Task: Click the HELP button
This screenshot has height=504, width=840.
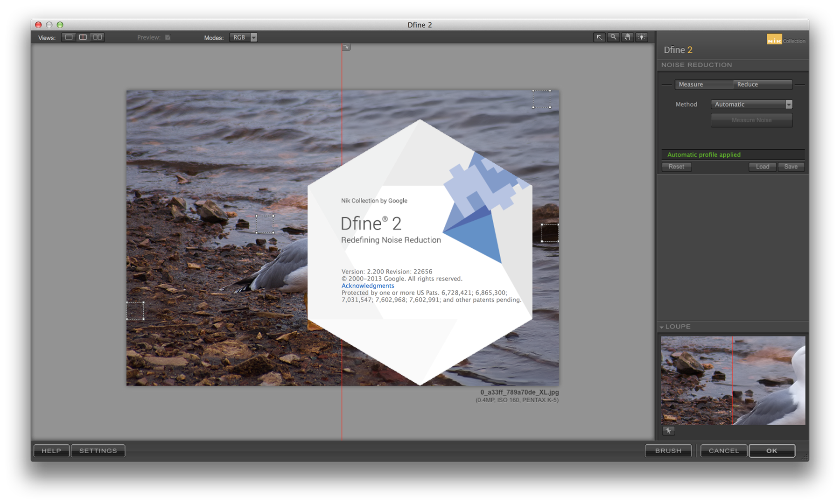Action: point(51,451)
